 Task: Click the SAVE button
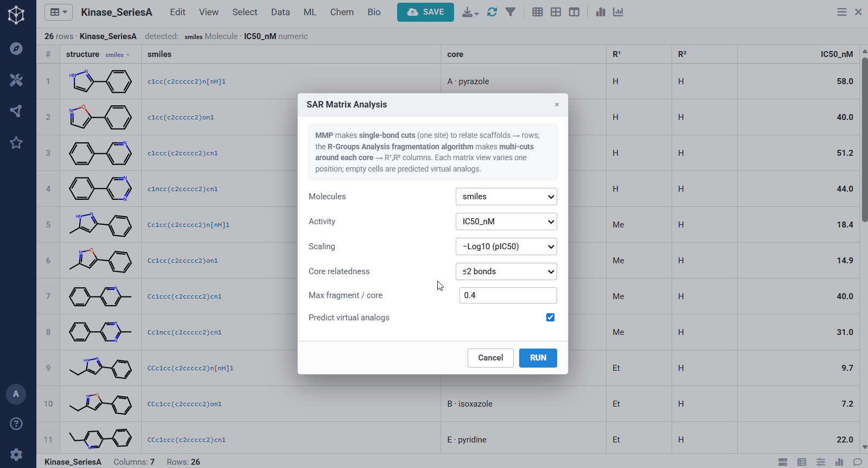425,12
